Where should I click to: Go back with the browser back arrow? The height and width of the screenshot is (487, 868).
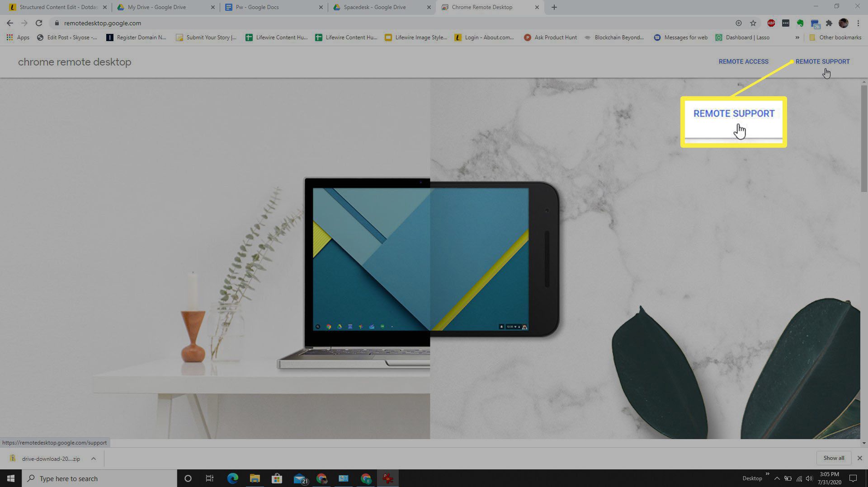[x=10, y=23]
